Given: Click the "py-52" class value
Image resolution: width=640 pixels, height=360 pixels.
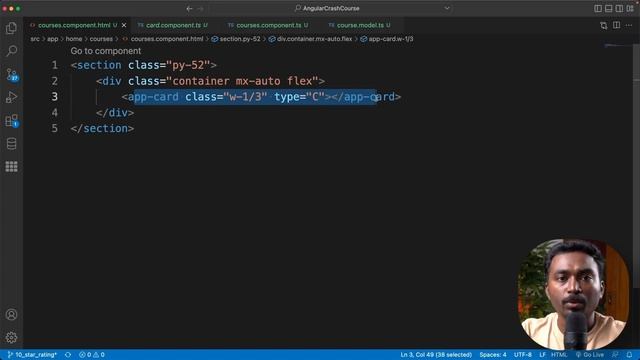Looking at the screenshot, I should pyautogui.click(x=188, y=65).
